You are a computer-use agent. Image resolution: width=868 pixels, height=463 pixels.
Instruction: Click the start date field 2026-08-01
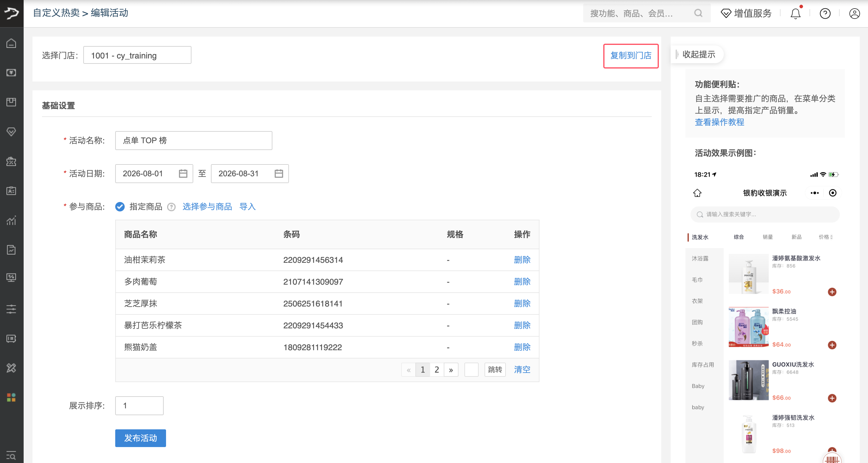click(154, 173)
